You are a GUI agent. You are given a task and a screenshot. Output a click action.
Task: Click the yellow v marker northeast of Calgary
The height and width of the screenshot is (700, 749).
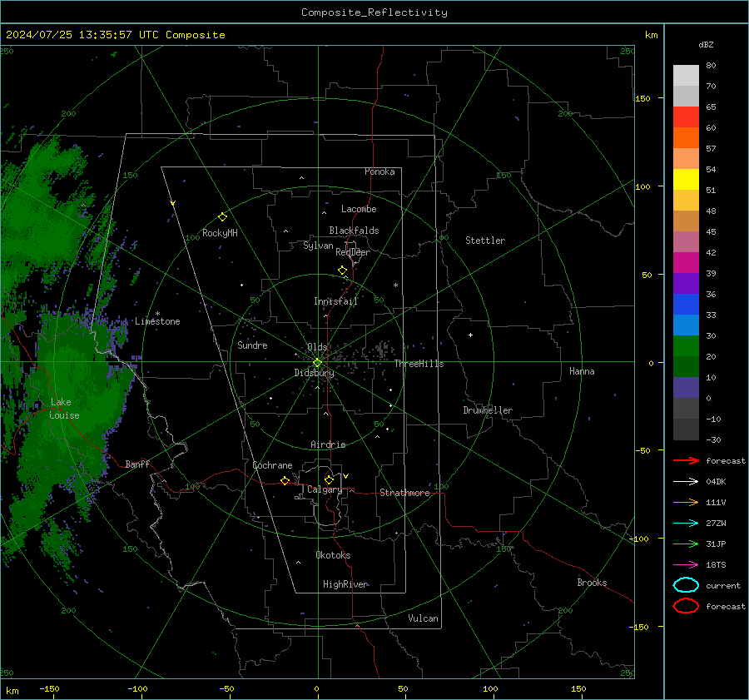coord(346,476)
